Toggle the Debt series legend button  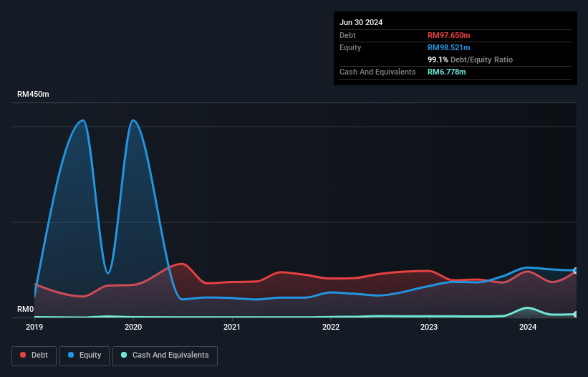point(34,355)
